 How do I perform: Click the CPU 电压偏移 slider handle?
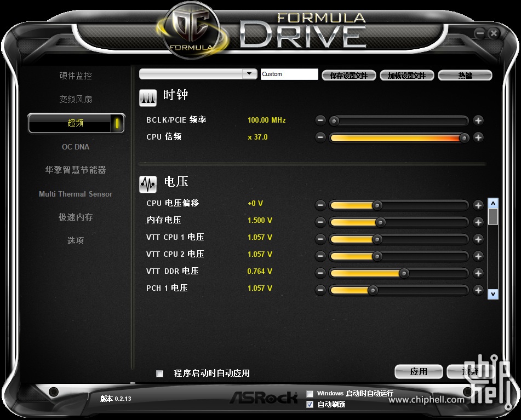tap(377, 205)
